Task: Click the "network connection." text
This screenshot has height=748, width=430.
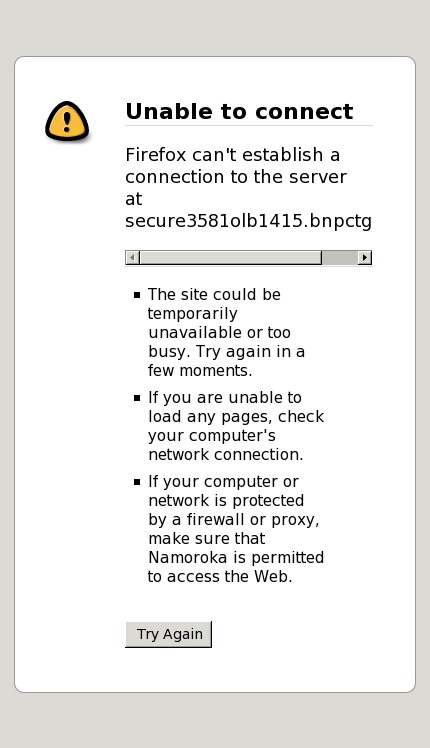Action: (225, 454)
